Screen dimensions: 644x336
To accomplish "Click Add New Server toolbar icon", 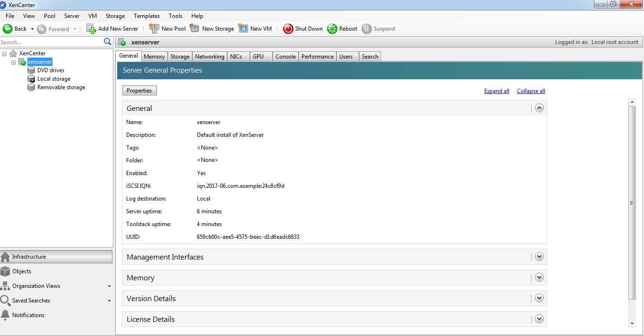I will [x=91, y=29].
